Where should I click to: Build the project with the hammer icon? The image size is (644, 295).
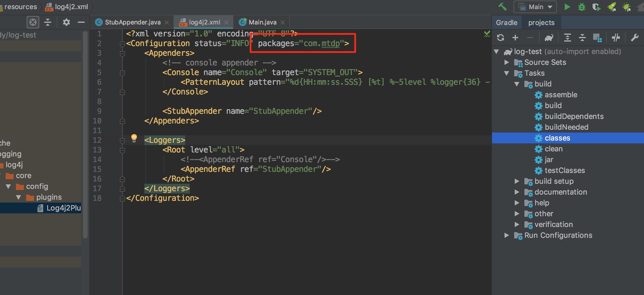(502, 7)
